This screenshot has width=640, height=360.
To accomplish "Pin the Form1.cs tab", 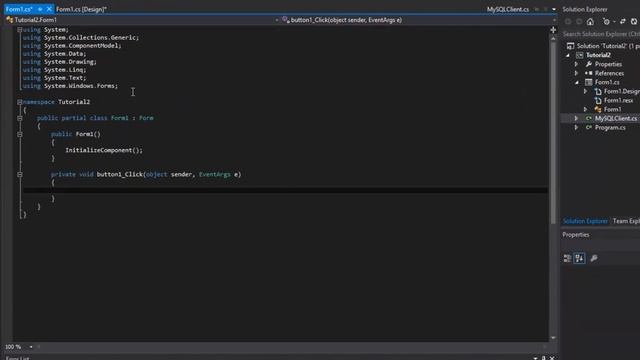I will pyautogui.click(x=40, y=9).
